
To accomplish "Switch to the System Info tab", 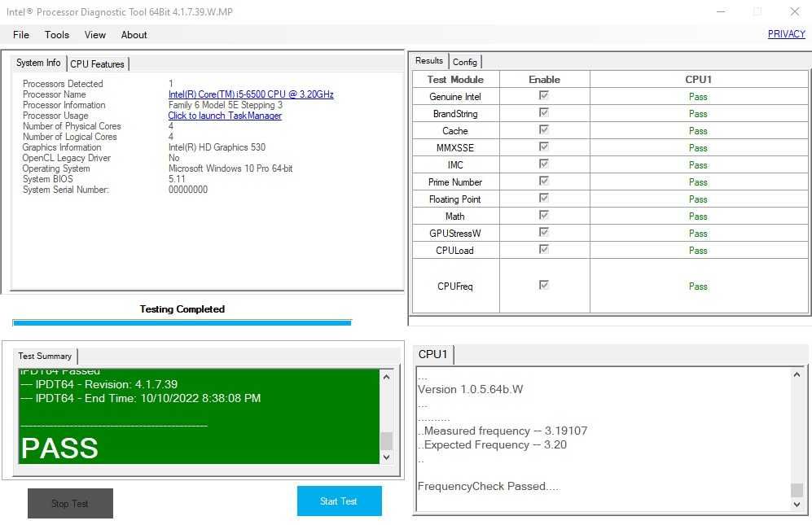I will coord(38,63).
